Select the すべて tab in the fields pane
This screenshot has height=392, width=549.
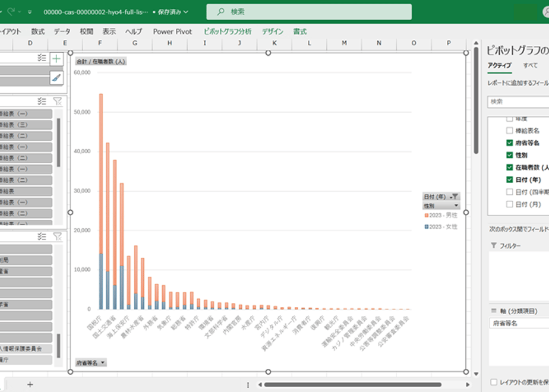pyautogui.click(x=530, y=65)
